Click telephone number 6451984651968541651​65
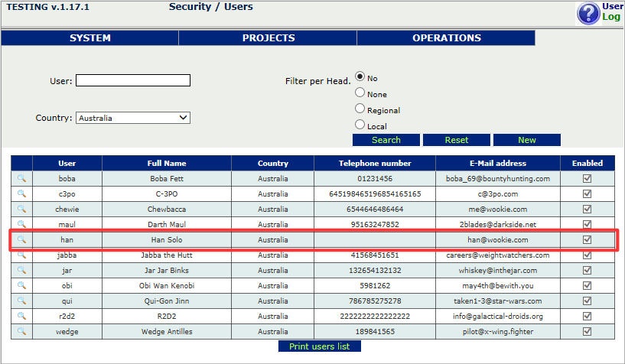 [x=375, y=194]
